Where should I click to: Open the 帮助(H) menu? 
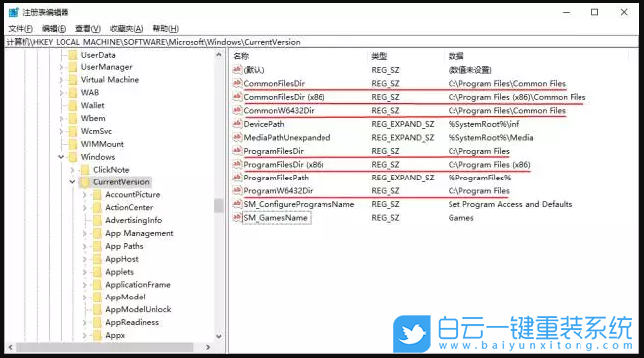click(165, 29)
